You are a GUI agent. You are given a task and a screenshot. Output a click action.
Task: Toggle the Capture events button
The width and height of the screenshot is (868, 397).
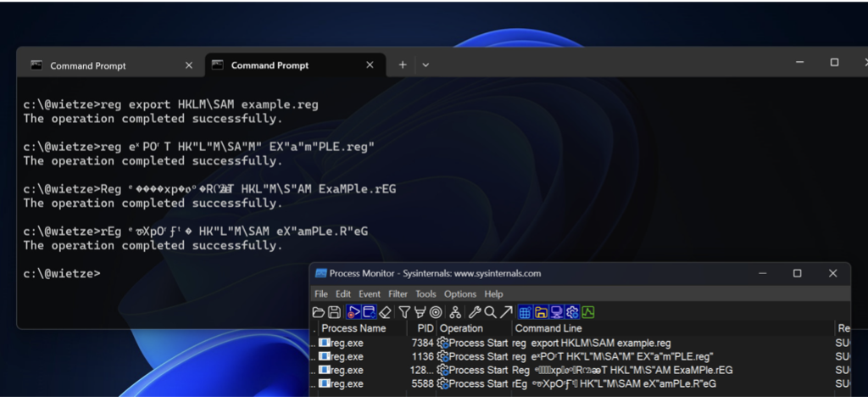(x=353, y=312)
